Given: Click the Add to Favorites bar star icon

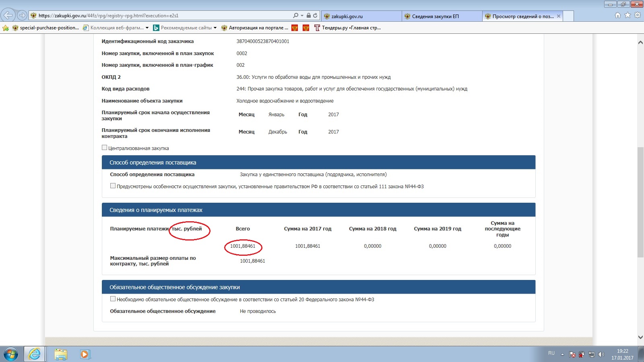Looking at the screenshot, I should tap(6, 28).
